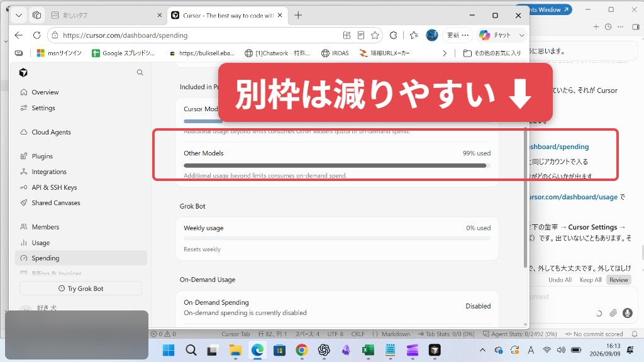Open Plugins in the sidebar
The image size is (644, 362).
81,156
